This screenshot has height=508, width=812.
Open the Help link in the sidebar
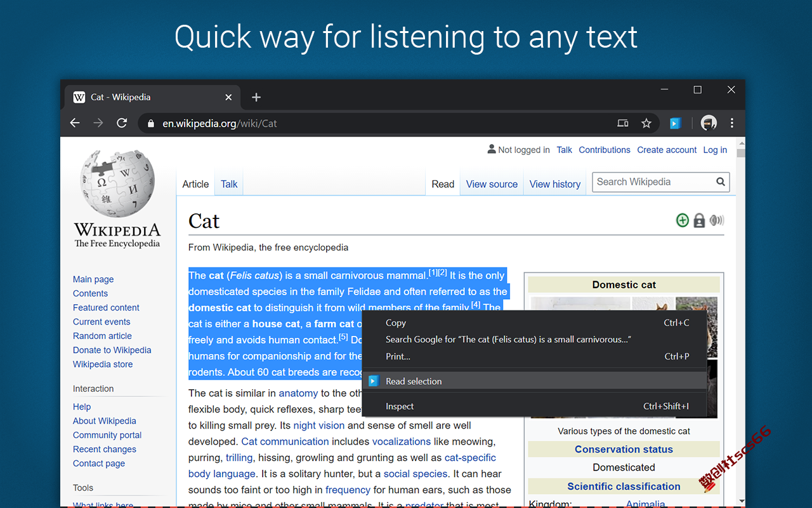point(82,407)
